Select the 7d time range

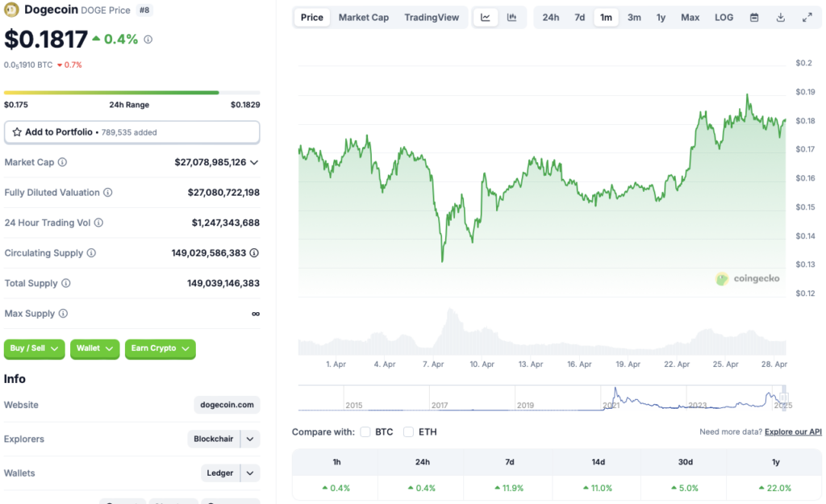point(579,18)
